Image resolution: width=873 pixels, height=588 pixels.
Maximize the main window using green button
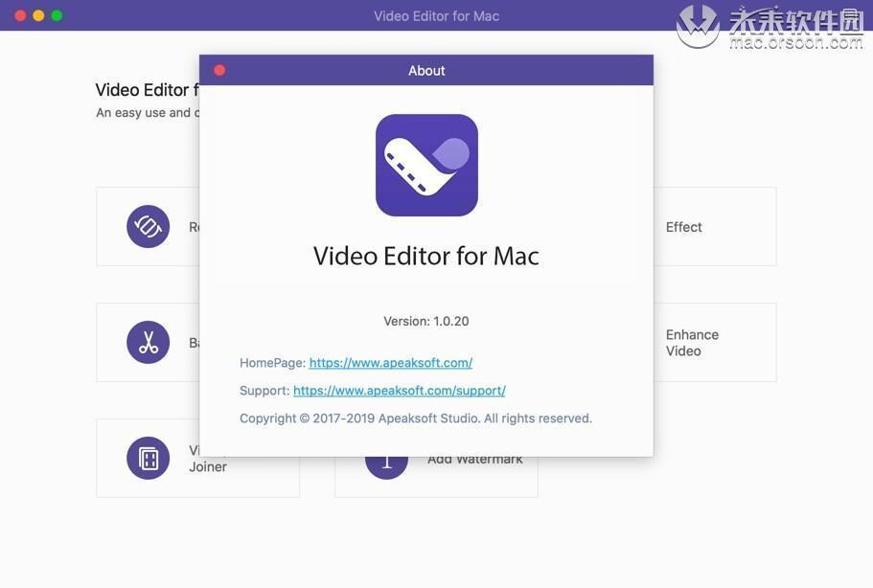coord(57,15)
